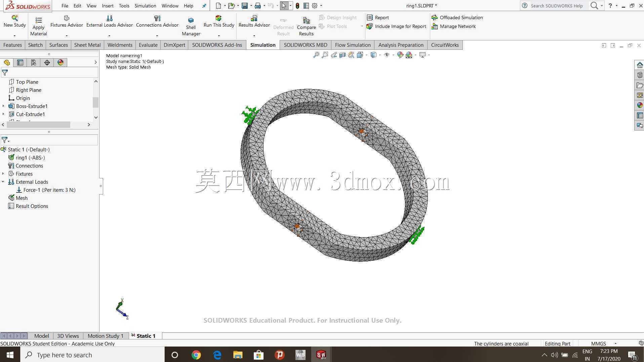Click the Edit Appearance color icon
The width and height of the screenshot is (644, 362).
[x=400, y=55]
